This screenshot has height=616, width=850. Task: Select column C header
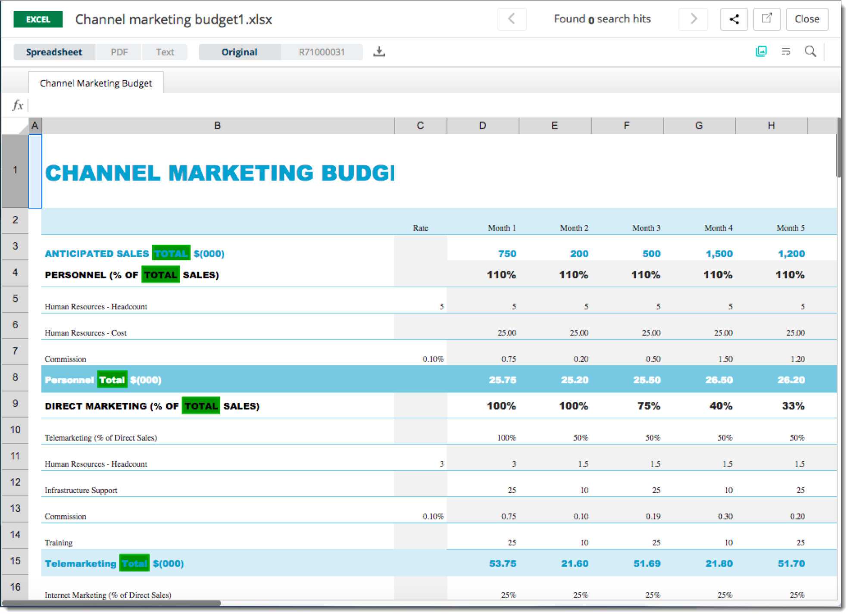(x=420, y=125)
